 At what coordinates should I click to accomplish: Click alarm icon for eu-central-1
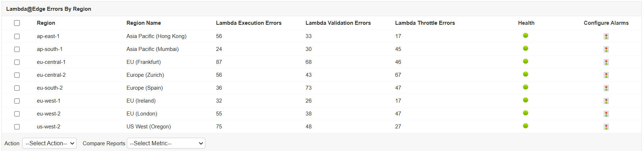(x=606, y=62)
